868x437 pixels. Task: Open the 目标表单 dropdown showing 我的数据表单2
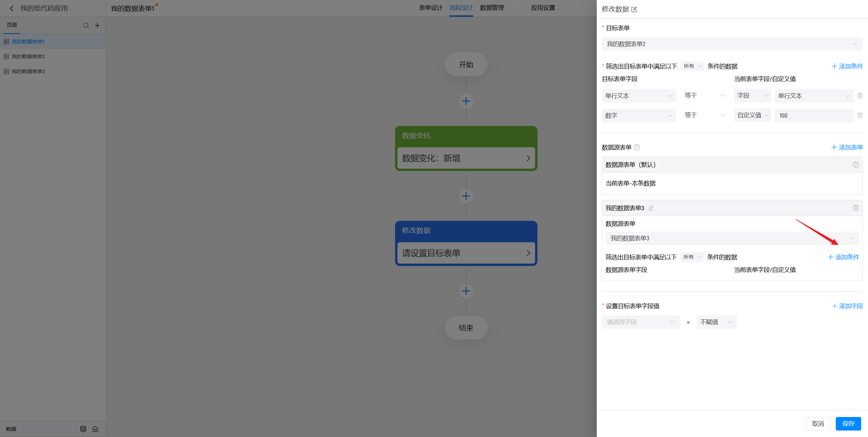click(x=732, y=44)
